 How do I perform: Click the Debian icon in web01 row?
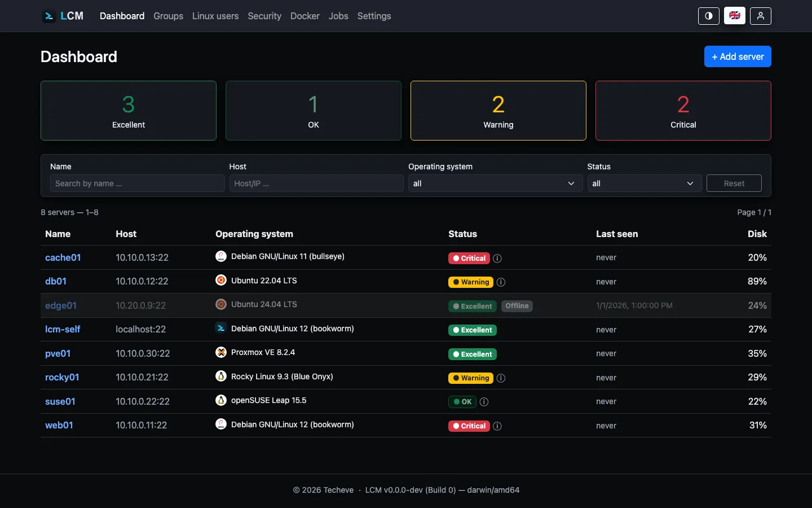click(221, 424)
